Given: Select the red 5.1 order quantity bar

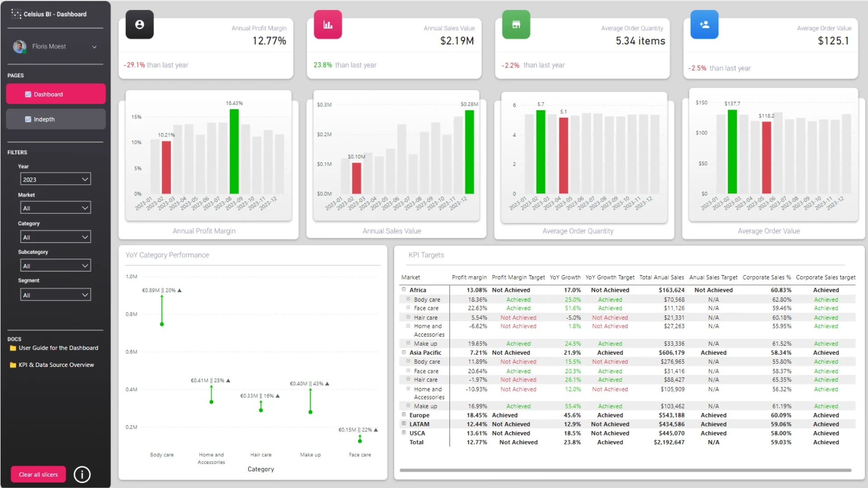Looking at the screenshot, I should [563, 156].
